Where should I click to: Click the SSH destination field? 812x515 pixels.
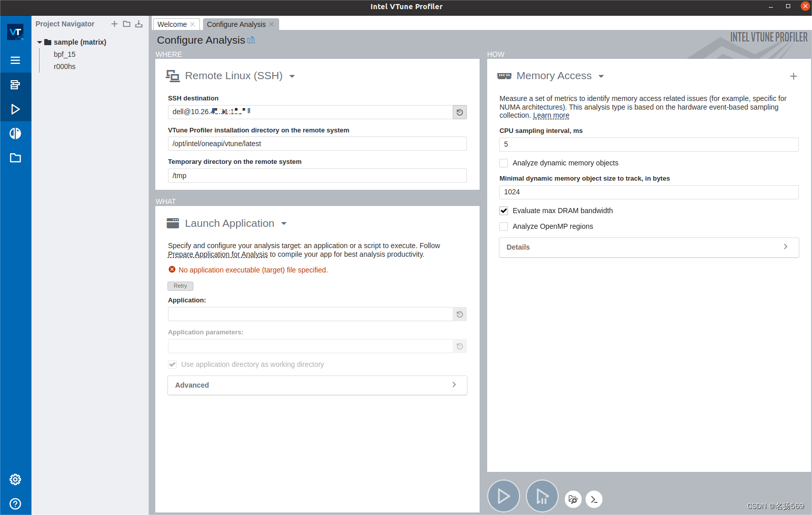pos(310,112)
